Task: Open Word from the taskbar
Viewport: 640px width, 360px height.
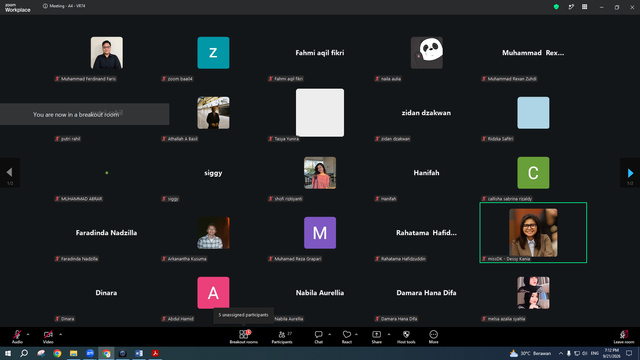Action: pos(139,353)
